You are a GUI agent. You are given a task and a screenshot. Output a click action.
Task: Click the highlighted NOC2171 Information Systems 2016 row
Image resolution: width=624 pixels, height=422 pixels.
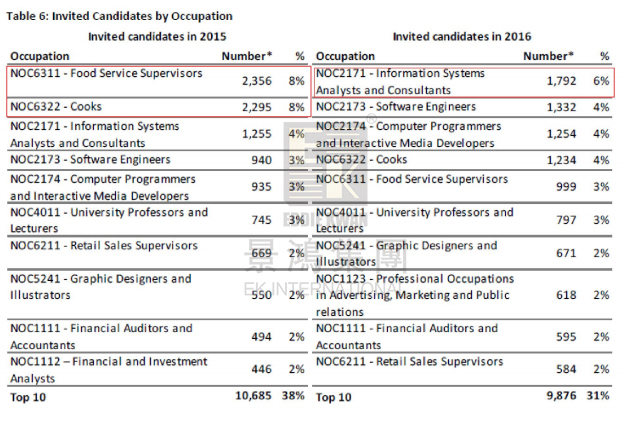point(464,82)
